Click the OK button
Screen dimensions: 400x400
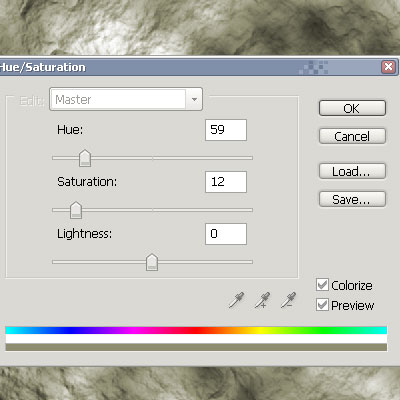[352, 108]
